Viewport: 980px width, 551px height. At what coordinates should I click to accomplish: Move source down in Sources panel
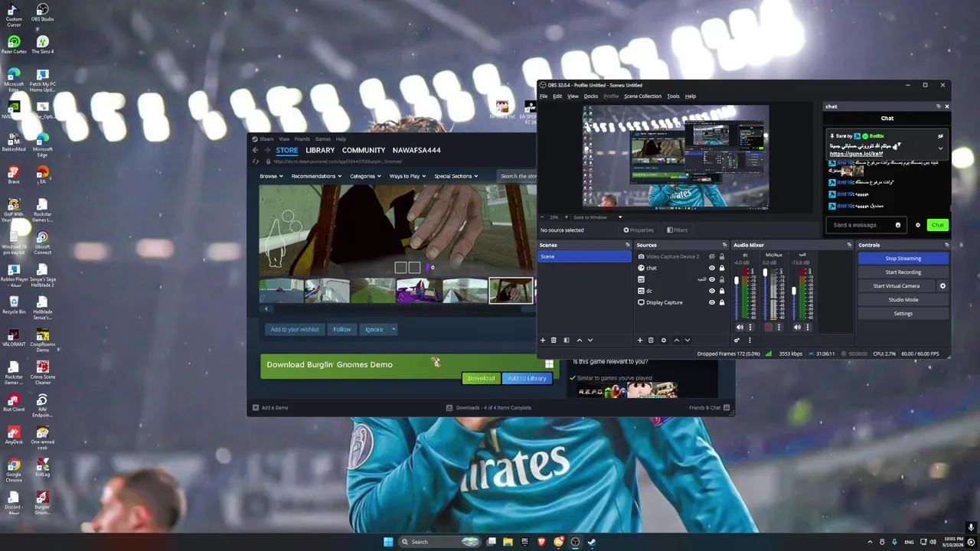point(687,340)
